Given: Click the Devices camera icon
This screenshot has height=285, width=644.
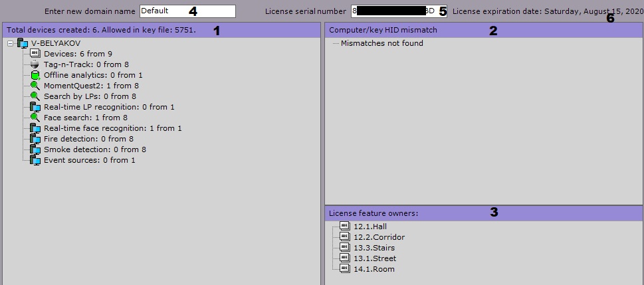Looking at the screenshot, I should tap(35, 54).
